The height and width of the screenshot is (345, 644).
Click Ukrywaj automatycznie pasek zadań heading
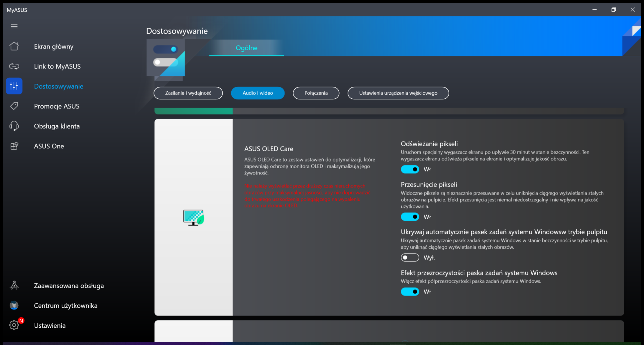click(504, 232)
